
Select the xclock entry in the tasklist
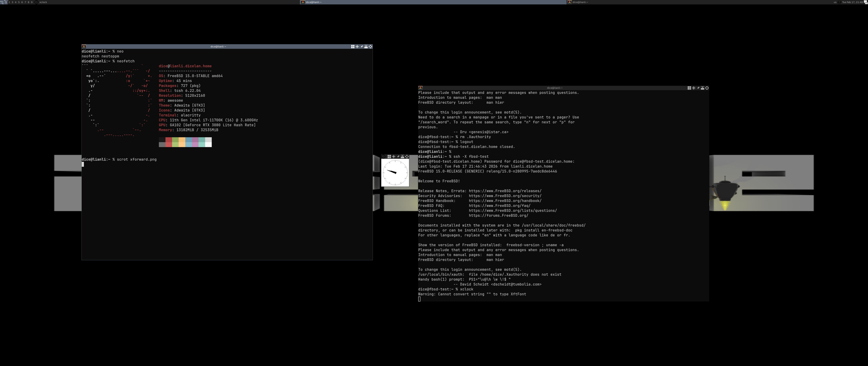point(43,2)
